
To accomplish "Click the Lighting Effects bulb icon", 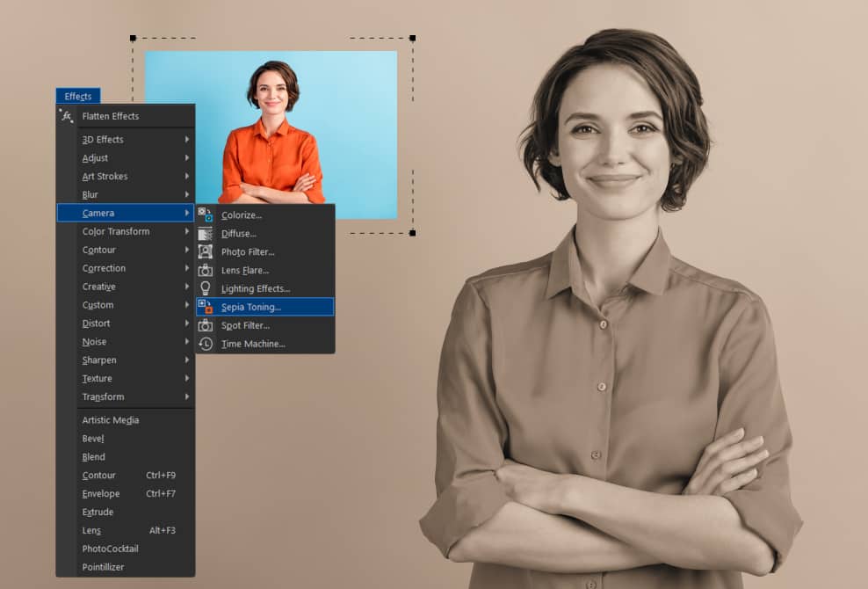I will click(x=206, y=288).
